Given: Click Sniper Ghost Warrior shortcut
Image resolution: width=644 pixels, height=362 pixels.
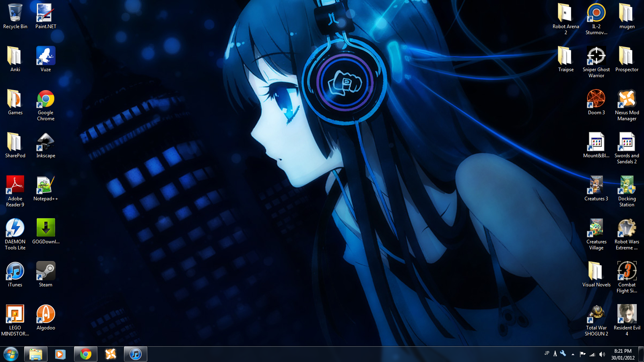Looking at the screenshot, I should (x=596, y=62).
